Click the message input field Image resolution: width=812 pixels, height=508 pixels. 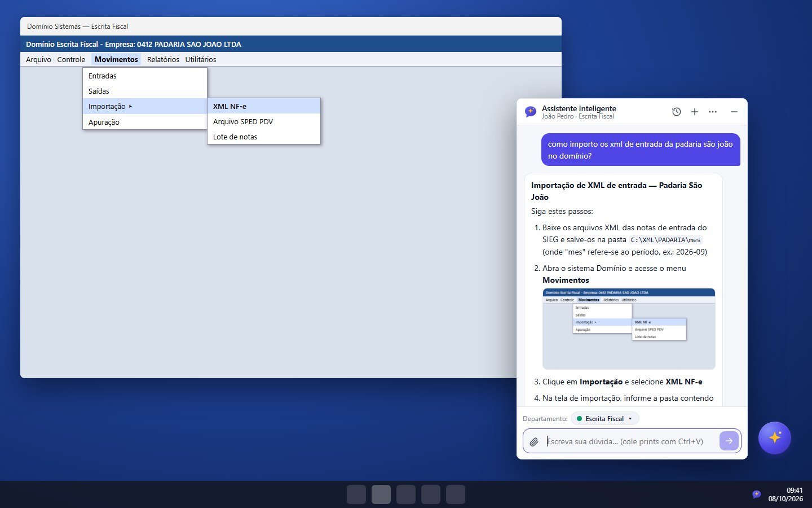point(630,441)
